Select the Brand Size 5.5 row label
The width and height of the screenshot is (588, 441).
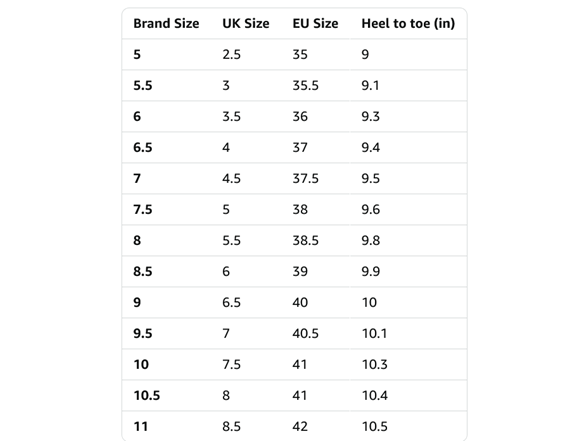click(x=142, y=86)
